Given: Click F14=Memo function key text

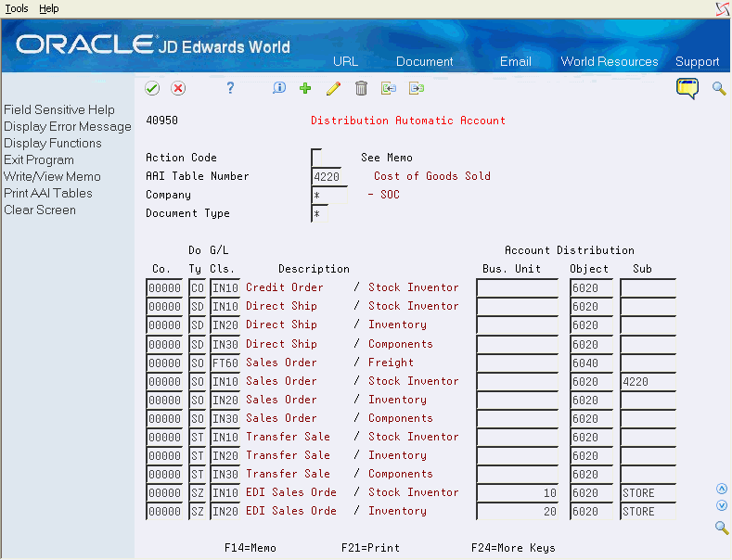Looking at the screenshot, I should click(x=250, y=548).
